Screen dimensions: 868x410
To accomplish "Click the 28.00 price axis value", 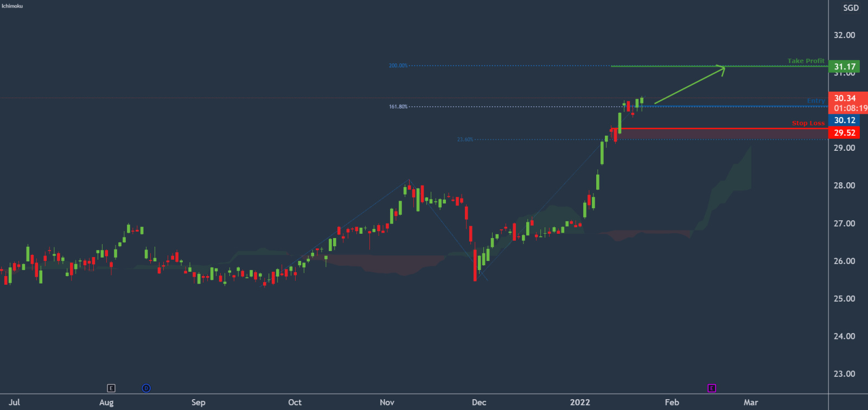I will (844, 185).
